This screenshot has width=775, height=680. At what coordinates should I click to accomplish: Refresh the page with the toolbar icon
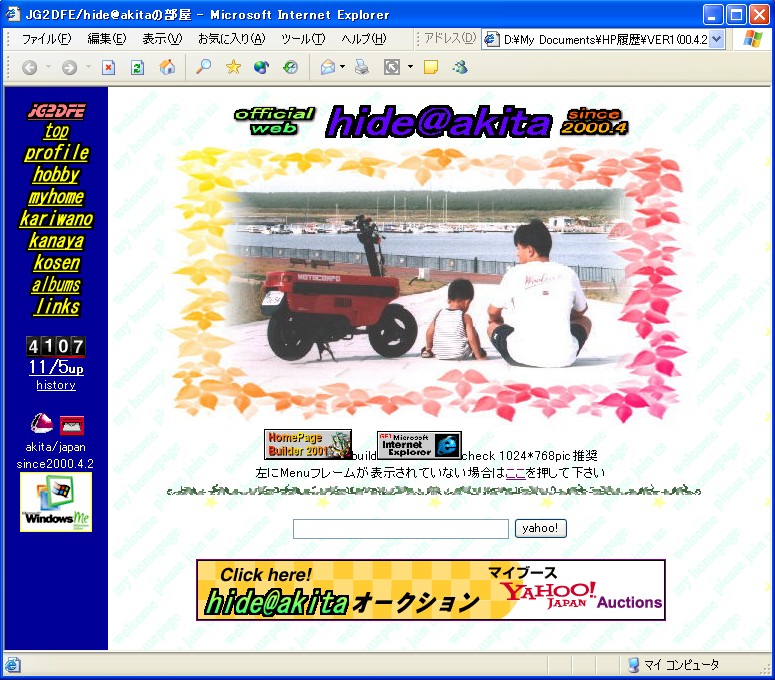[x=138, y=67]
